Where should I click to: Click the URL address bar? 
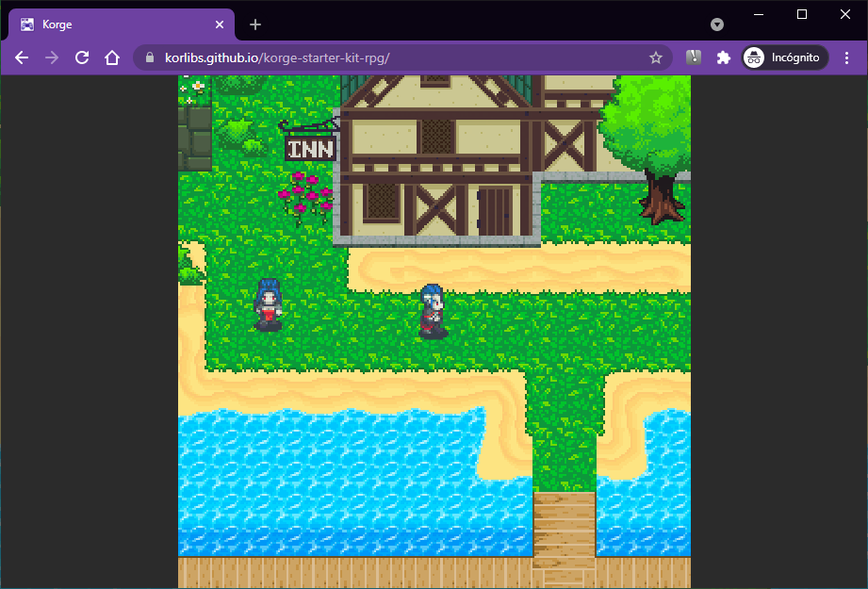(402, 57)
